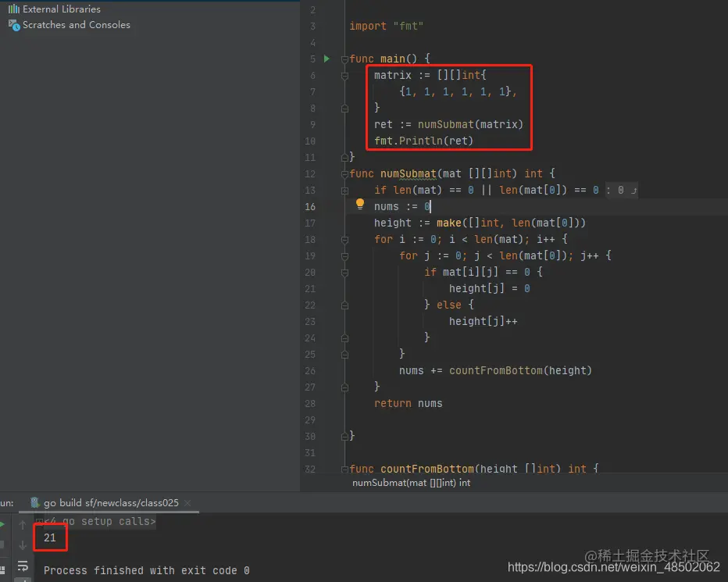The image size is (728, 582).
Task: Collapse func countFromBottom at line 32
Action: point(344,470)
